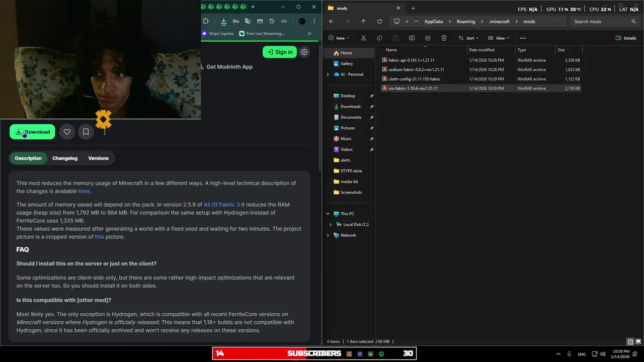
Task: Select sodium-fabric-0.8.2+mc1.21.11 file
Action: (x=481, y=69)
